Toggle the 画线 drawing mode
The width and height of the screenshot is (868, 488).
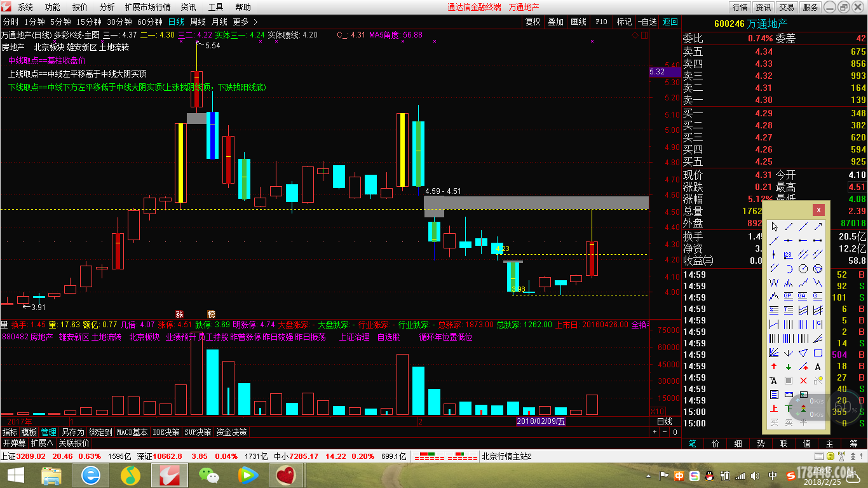pos(579,22)
